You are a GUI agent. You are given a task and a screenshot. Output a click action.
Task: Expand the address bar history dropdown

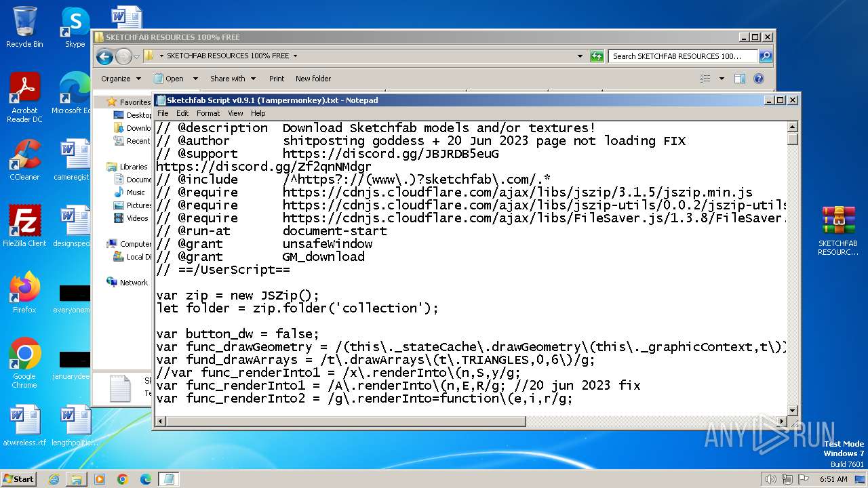580,56
